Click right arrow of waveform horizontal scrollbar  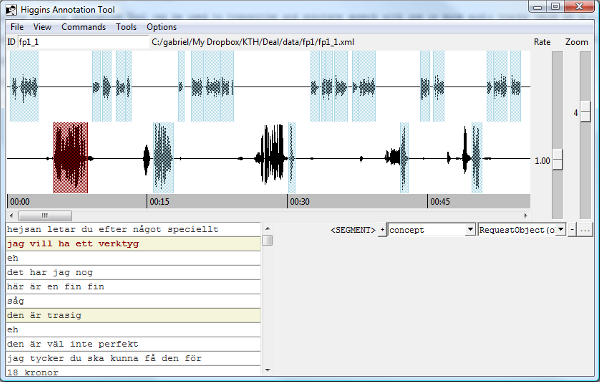[525, 215]
